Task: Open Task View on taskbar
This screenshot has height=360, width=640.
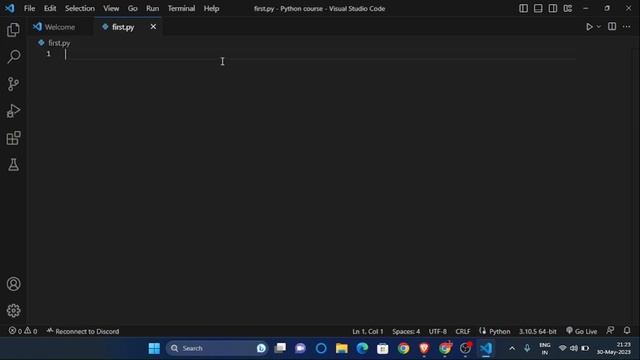Action: click(x=280, y=348)
